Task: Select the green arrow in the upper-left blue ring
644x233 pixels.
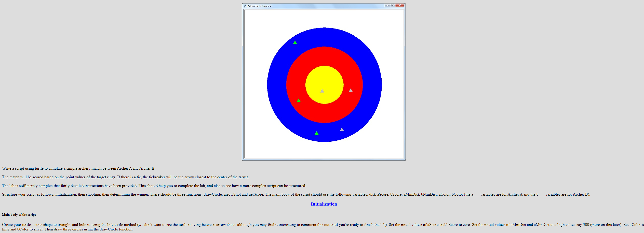Action: click(295, 42)
